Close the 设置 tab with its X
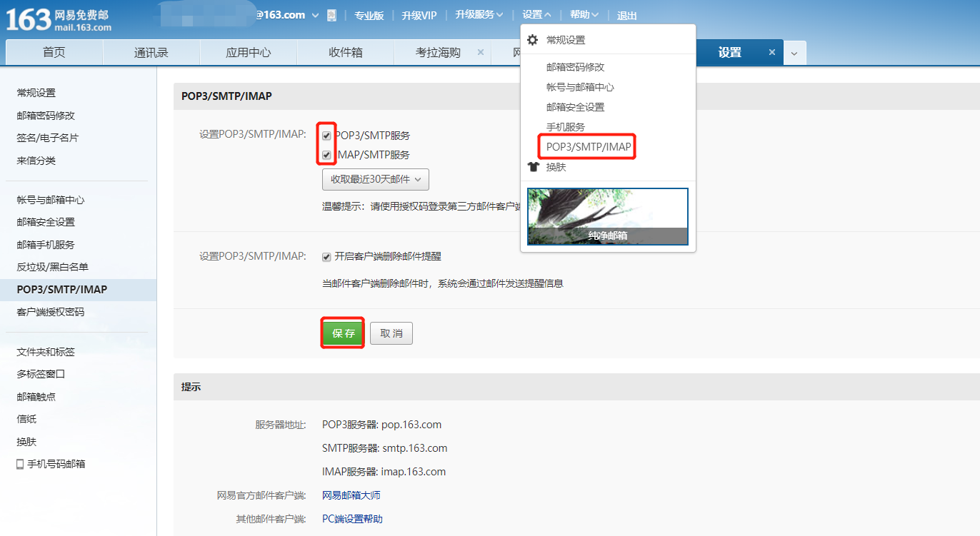 click(771, 52)
